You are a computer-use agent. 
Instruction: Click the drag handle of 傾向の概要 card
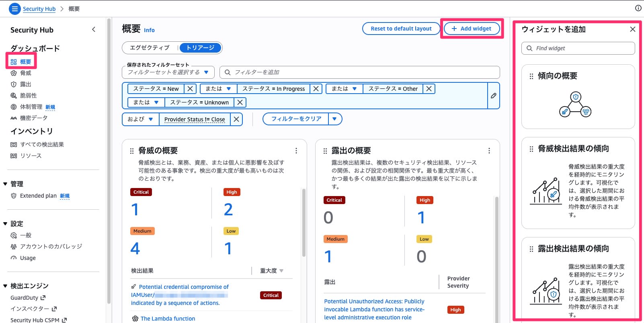[x=531, y=76]
